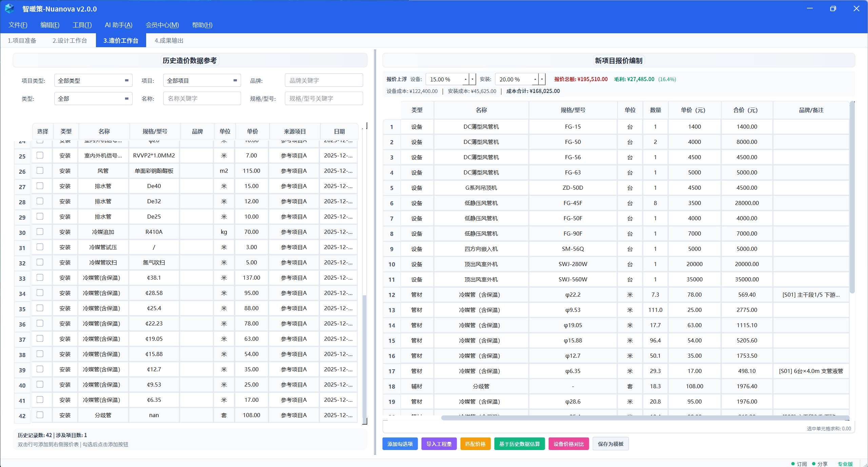Image resolution: width=868 pixels, height=467 pixels.
Task: Open the 项目类型 全部类型 dropdown
Action: tap(93, 80)
